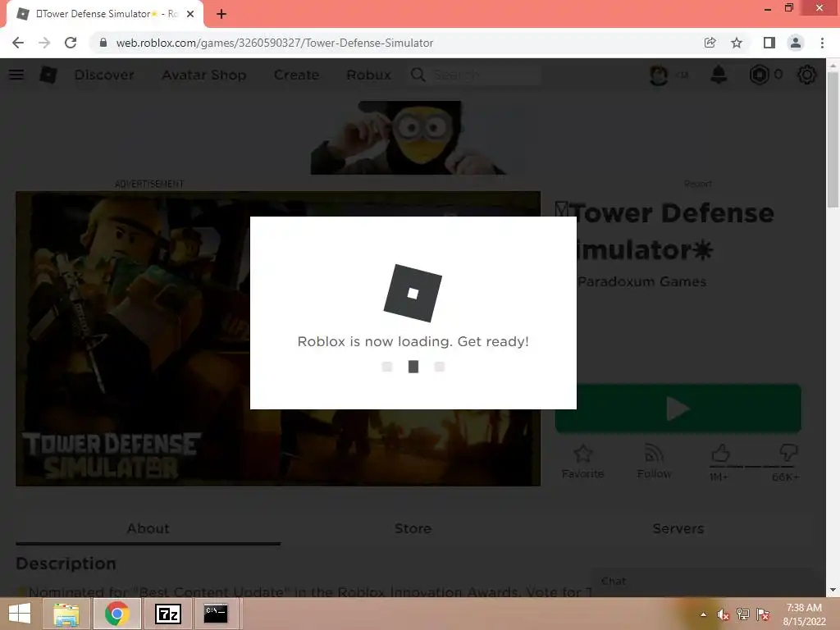Open the Windows Start menu
Image resolution: width=840 pixels, height=630 pixels.
[20, 614]
